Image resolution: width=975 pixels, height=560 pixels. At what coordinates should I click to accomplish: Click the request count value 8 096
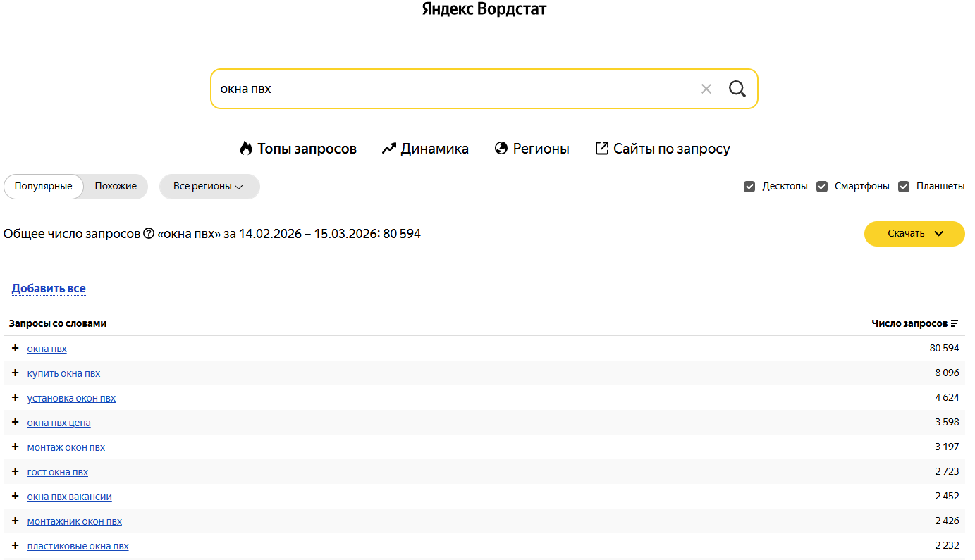pyautogui.click(x=948, y=373)
